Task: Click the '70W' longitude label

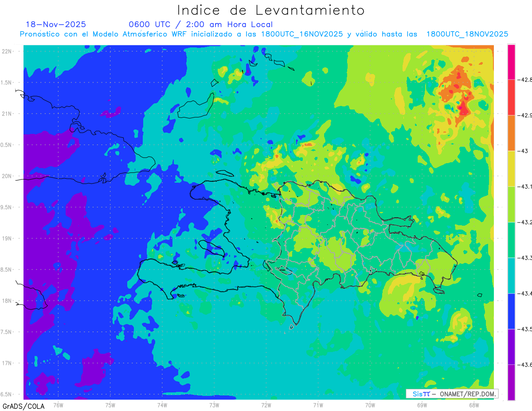Action: tap(370, 405)
